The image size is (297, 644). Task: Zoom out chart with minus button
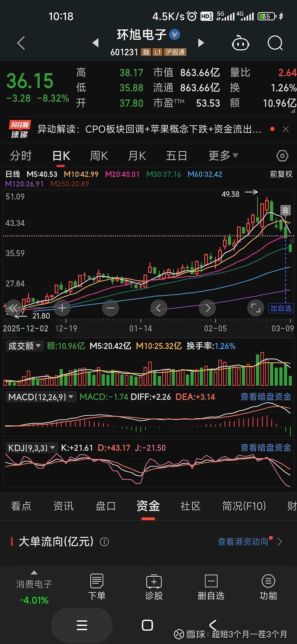[x=110, y=308]
